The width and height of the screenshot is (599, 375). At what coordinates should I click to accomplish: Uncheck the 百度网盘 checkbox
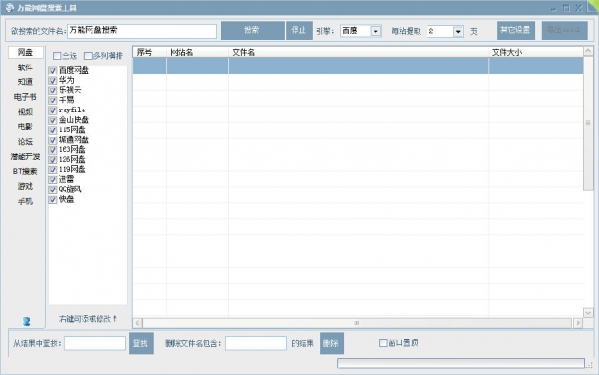point(53,71)
